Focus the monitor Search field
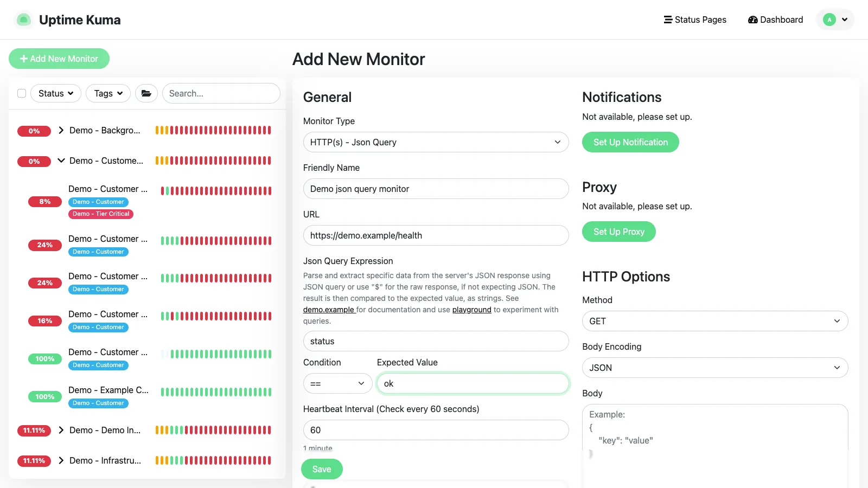This screenshot has width=868, height=488. (221, 93)
